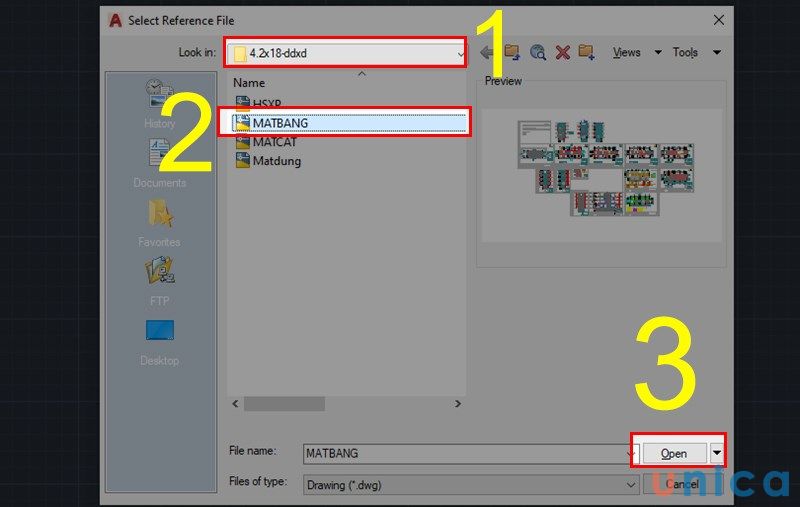
Task: Select the MATCAT drawing file
Action: pos(266,142)
